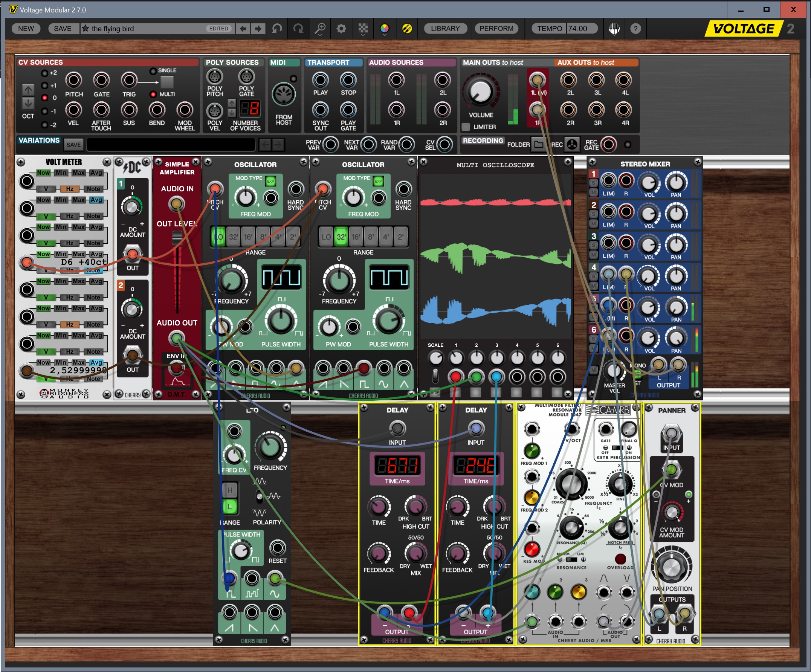Click the FROM HOST MIDI jack

[284, 94]
